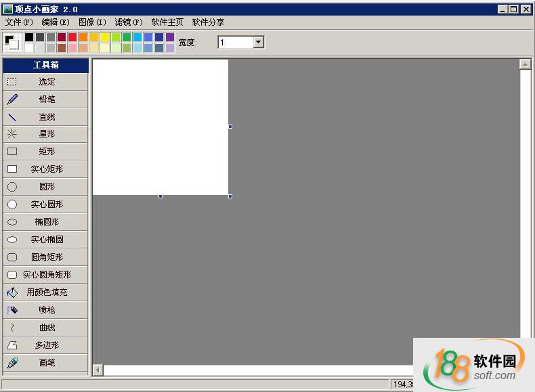Select the 选定 (selection) tool
Screen dimensions: 535x392
pos(46,82)
